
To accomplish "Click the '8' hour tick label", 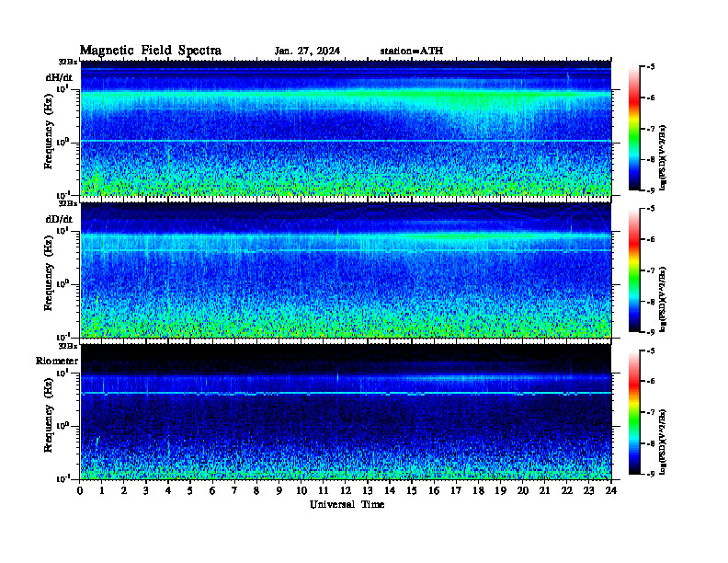I will 256,491.
